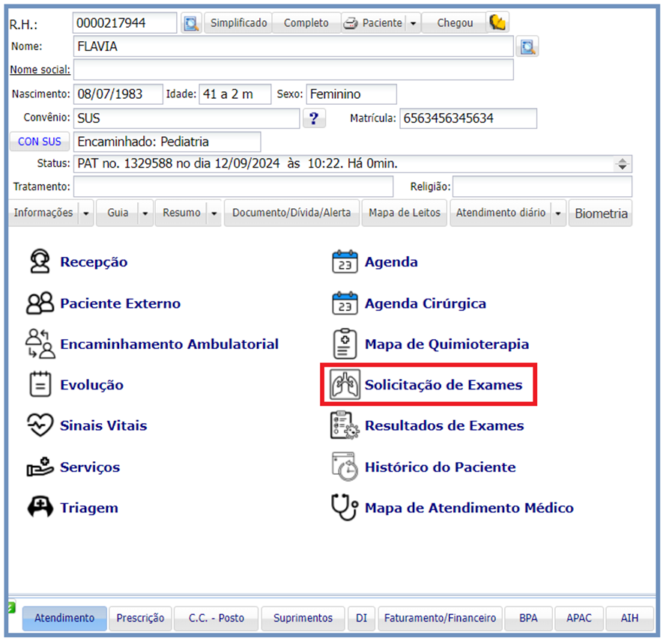666x644 pixels.
Task: Expand the Atendimento diário dropdown arrow
Action: pyautogui.click(x=558, y=213)
